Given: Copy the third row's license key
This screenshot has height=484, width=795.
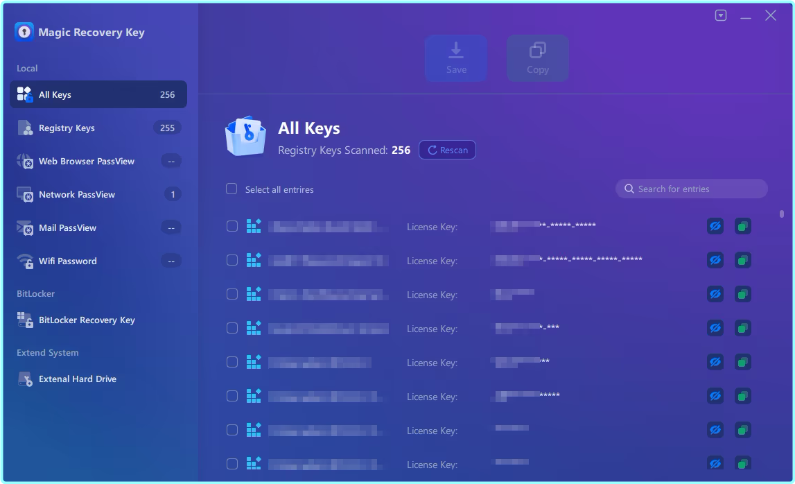Looking at the screenshot, I should click(x=743, y=294).
